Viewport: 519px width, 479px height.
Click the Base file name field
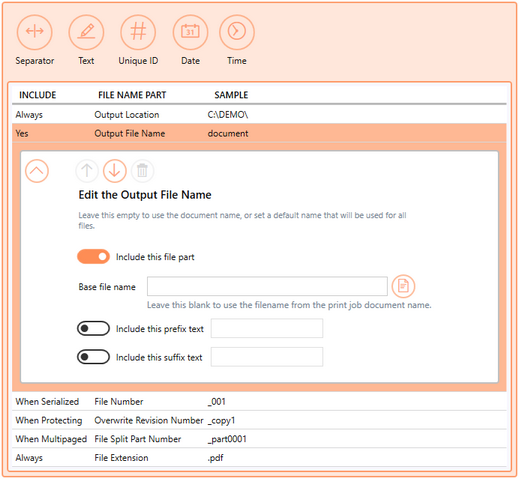267,286
